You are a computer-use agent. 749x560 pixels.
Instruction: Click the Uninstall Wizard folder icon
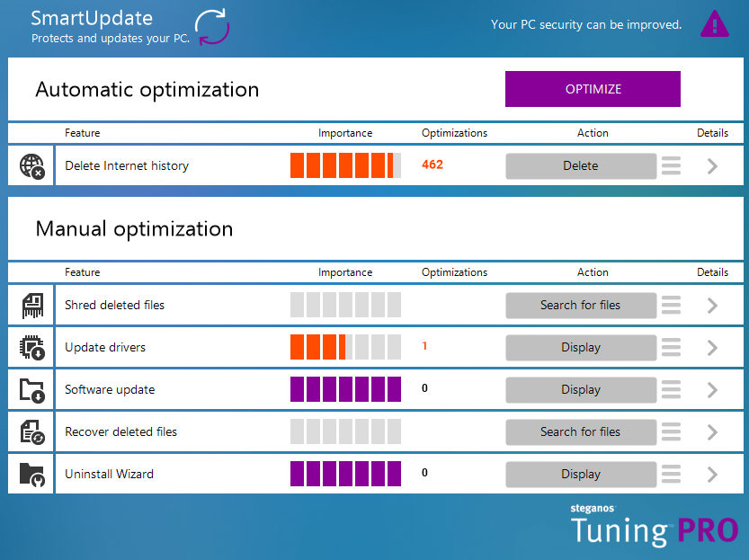pyautogui.click(x=31, y=475)
